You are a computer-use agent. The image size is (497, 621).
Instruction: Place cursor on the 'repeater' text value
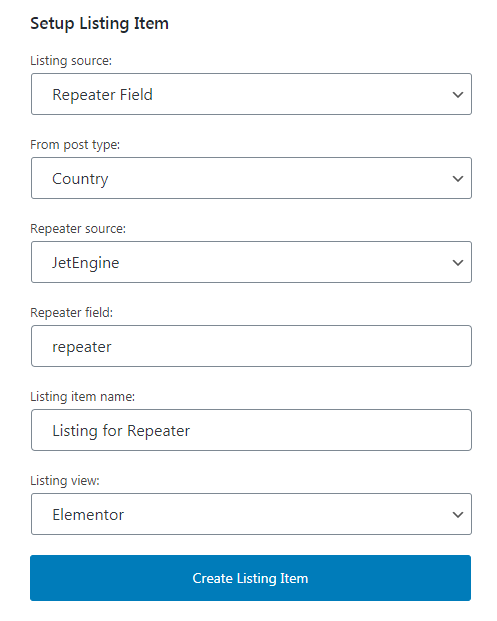82,347
